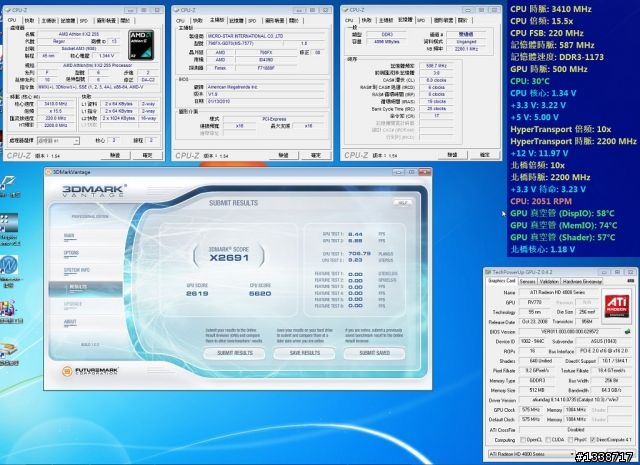Click the GPU-Z BIOS Version field
Image resolution: width=640 pixels, height=465 pixels.
click(x=570, y=332)
